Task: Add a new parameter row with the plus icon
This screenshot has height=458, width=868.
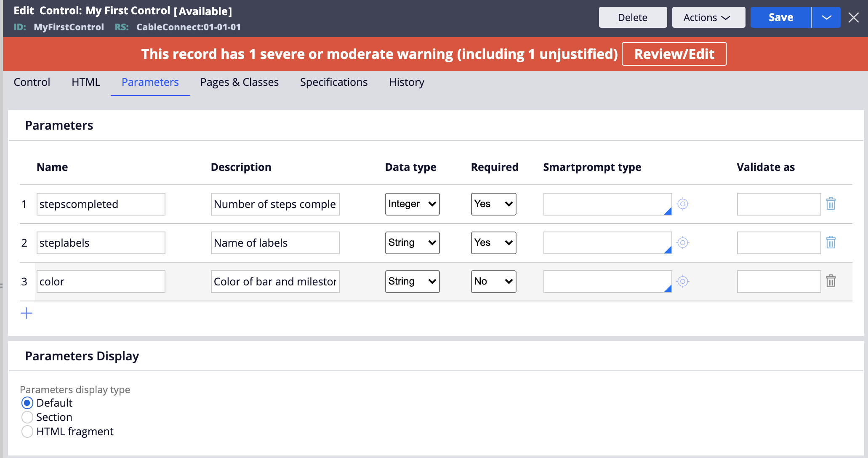Action: tap(27, 313)
